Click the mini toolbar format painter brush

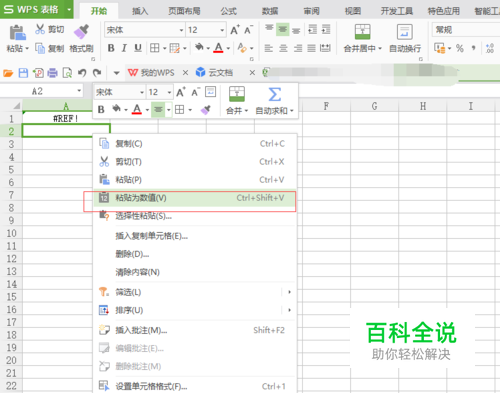205,109
